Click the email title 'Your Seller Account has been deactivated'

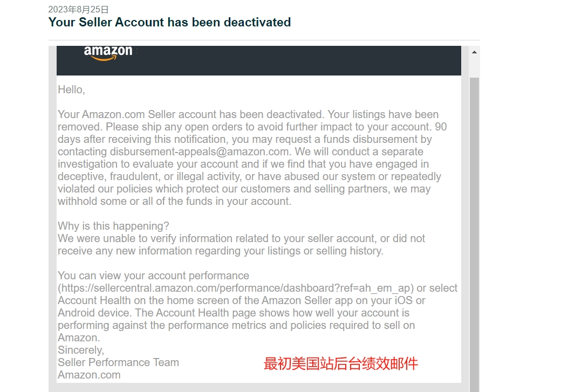click(169, 22)
